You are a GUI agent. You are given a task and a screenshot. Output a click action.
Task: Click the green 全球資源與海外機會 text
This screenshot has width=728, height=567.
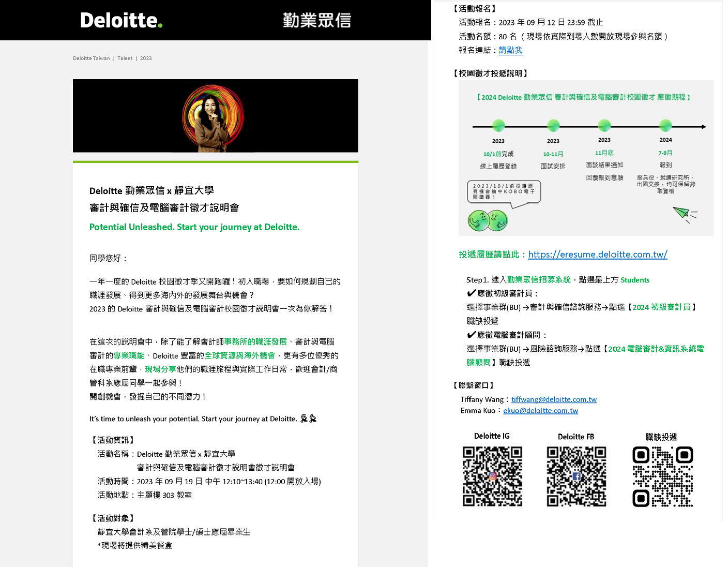point(240,355)
